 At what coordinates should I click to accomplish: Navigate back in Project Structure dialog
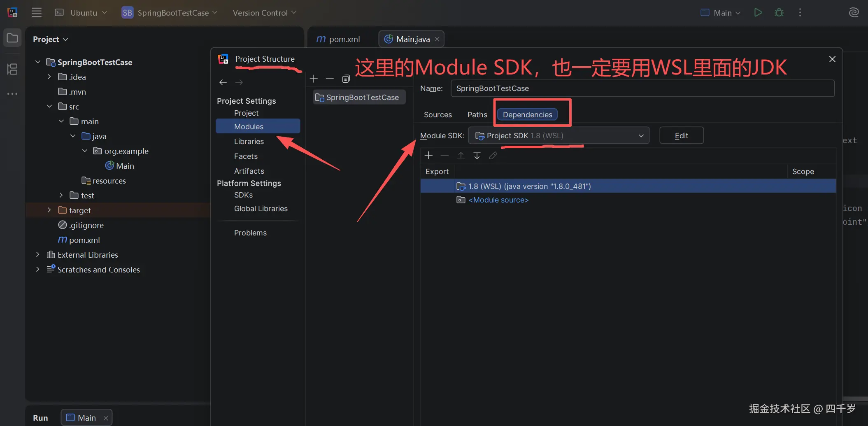pos(222,82)
